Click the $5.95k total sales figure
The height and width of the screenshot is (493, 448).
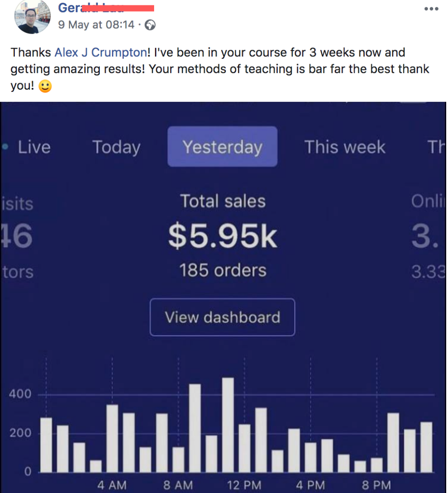(223, 237)
